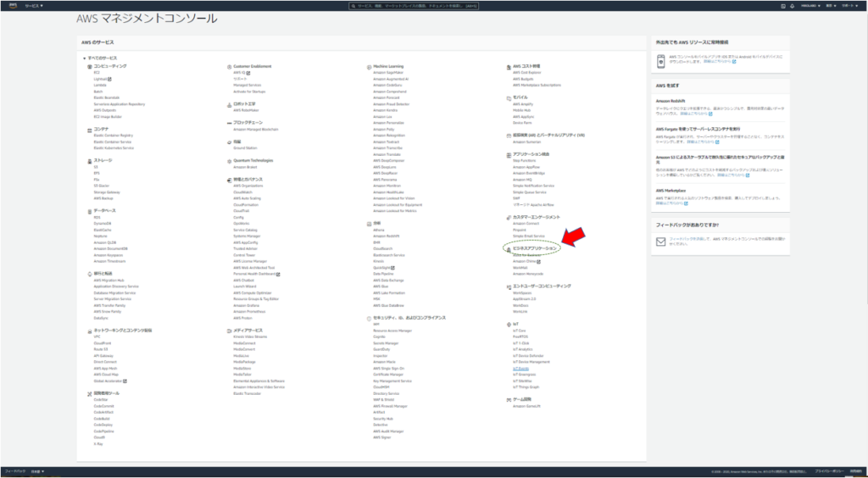Click external-link icon next to Lightsail
This screenshot has height=478, width=868.
109,79
